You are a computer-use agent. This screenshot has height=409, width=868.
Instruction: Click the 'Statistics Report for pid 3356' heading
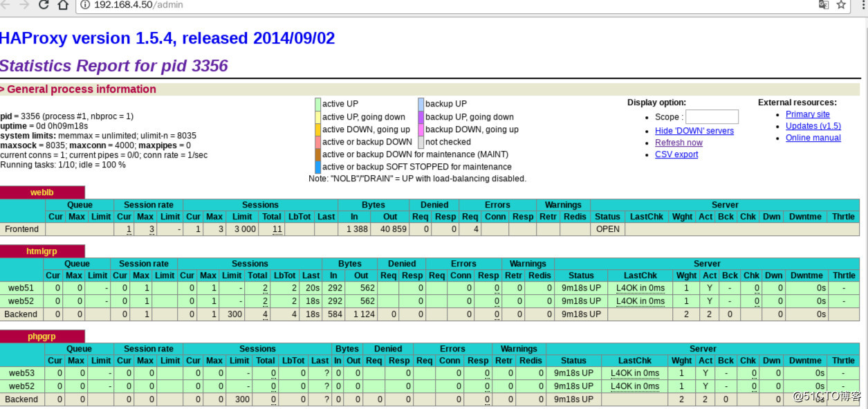point(114,66)
